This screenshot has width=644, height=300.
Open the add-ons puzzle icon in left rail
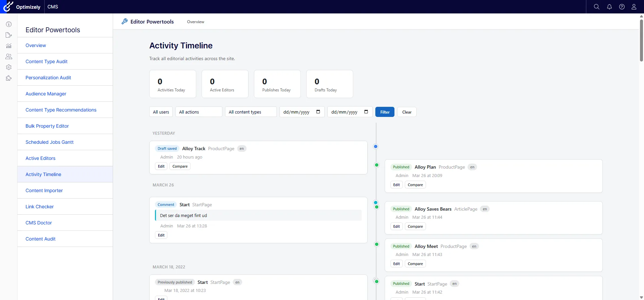pyautogui.click(x=9, y=78)
